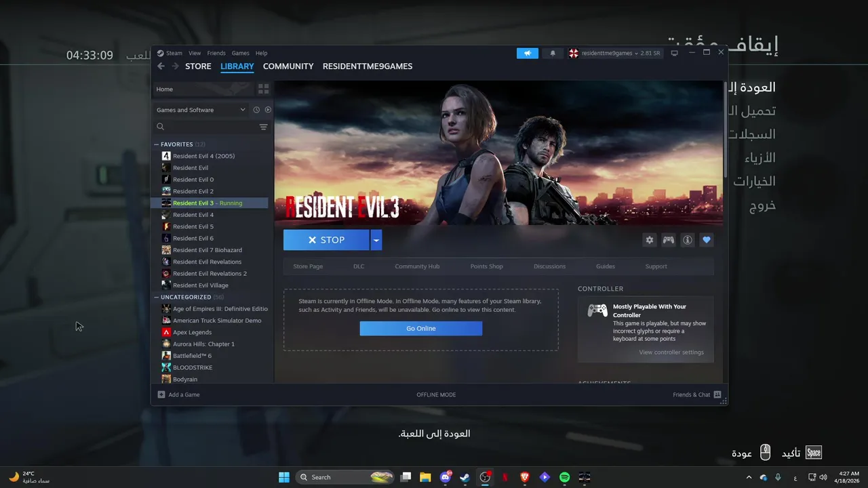The image size is (868, 488).
Task: Go forward with the right arrow
Action: click(175, 66)
